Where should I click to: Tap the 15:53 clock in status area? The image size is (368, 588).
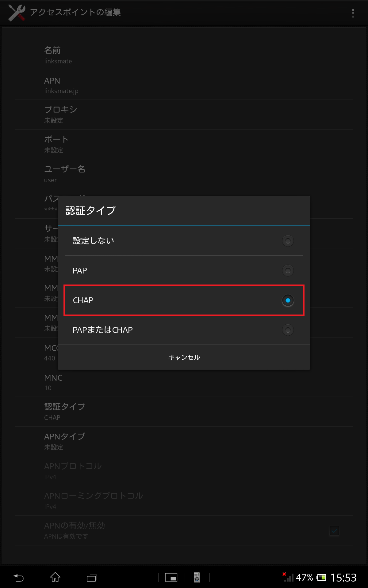point(343,578)
